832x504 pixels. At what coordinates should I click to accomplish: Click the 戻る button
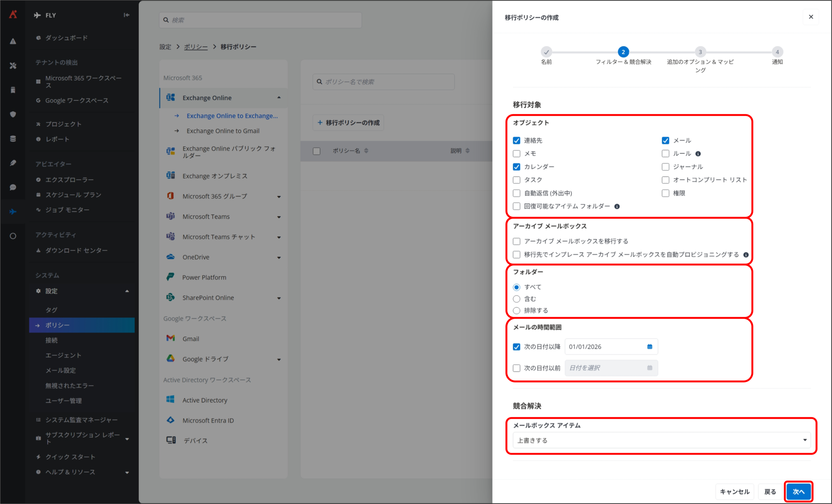770,492
